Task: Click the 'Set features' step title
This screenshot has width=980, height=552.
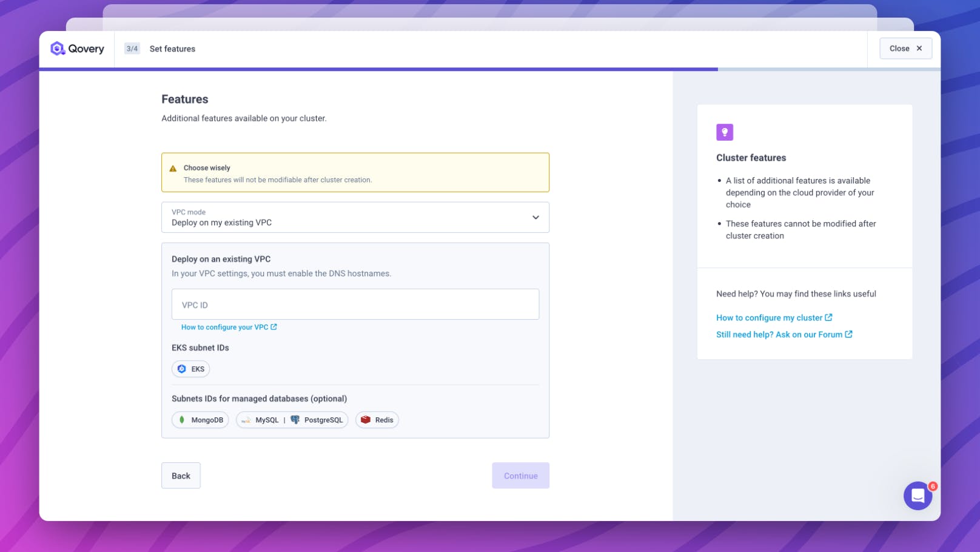Action: click(x=173, y=49)
